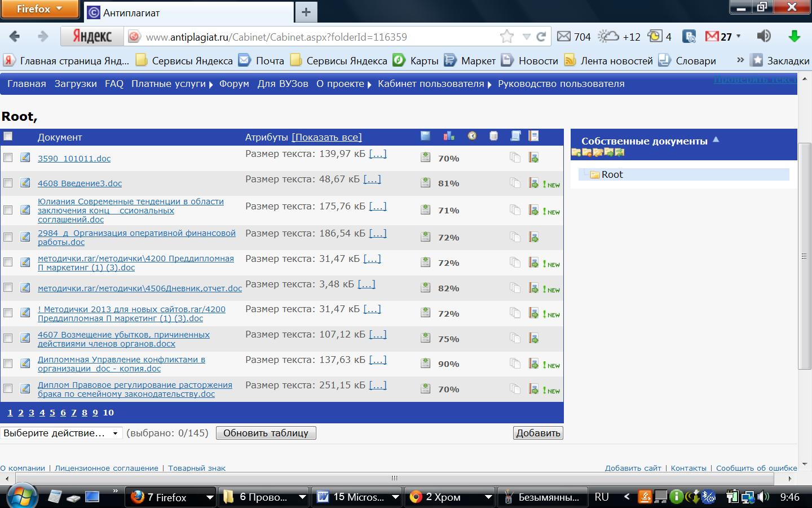Switch to the Антиплагиат browser tab

189,12
